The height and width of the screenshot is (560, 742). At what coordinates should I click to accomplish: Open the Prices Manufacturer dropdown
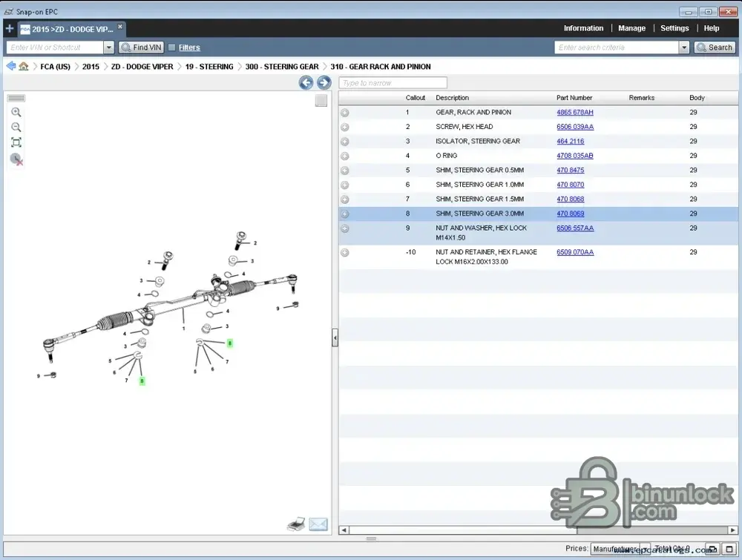621,549
